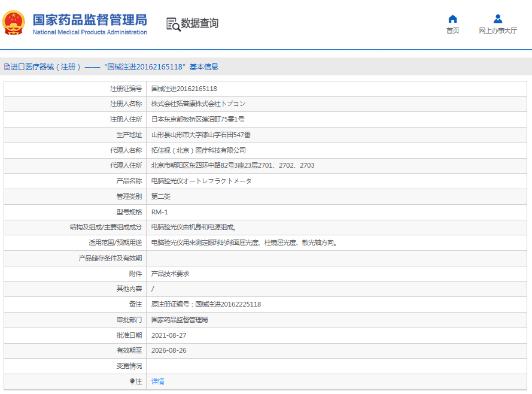Click the 型号规格 row label

tap(129, 212)
